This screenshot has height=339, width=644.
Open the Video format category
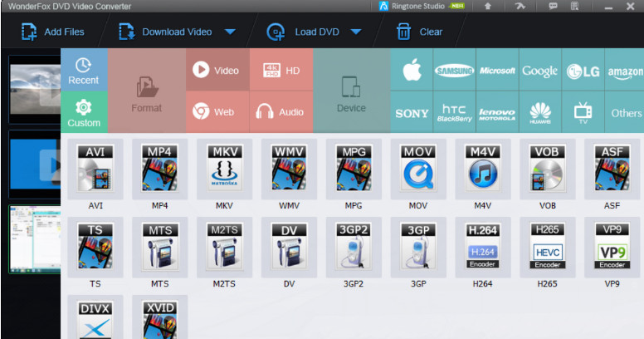[217, 70]
